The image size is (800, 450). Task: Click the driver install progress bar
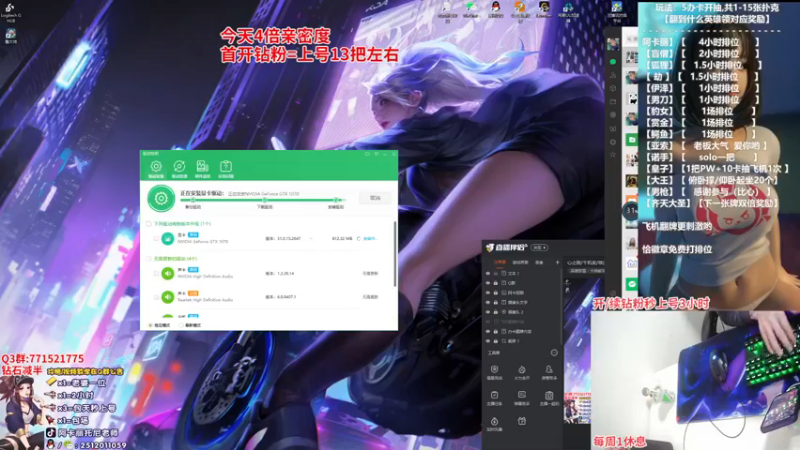pyautogui.click(x=263, y=200)
